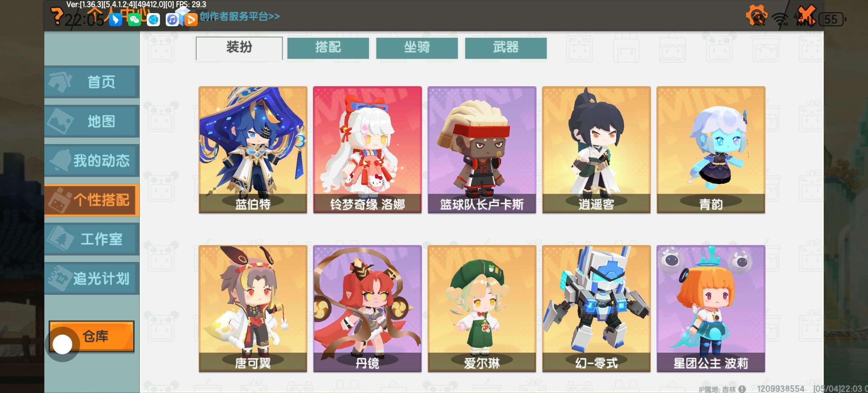The image size is (868, 393).
Task: Pick the 星团公主 波莉 skin card
Action: click(711, 309)
